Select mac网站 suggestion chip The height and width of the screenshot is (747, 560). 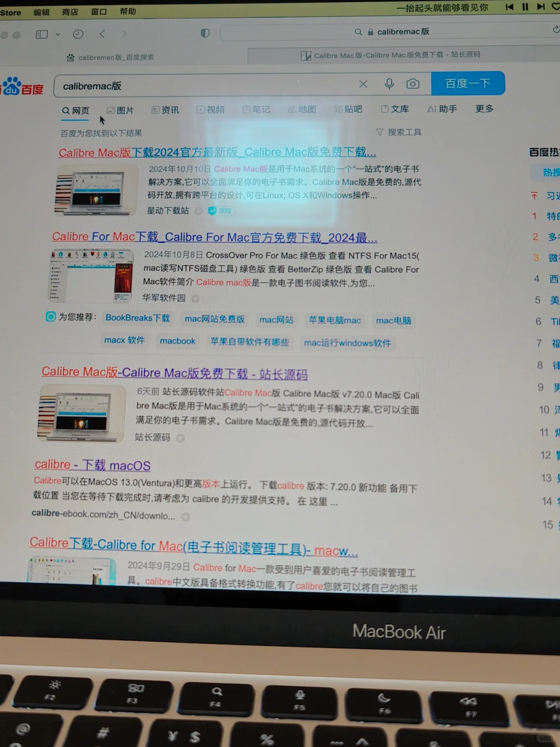click(276, 320)
